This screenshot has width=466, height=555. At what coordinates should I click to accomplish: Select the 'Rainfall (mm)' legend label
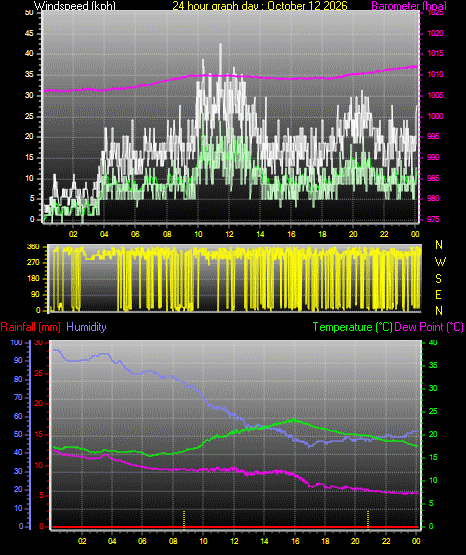[x=30, y=327]
